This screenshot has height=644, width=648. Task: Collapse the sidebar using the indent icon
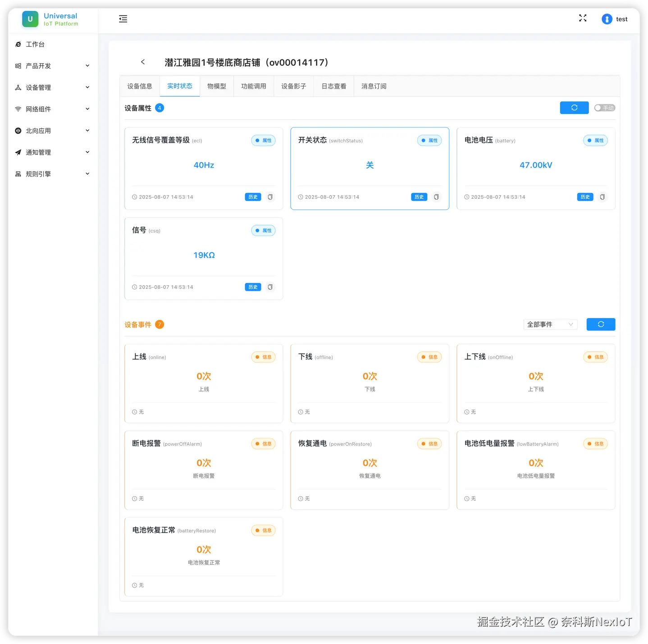point(123,19)
